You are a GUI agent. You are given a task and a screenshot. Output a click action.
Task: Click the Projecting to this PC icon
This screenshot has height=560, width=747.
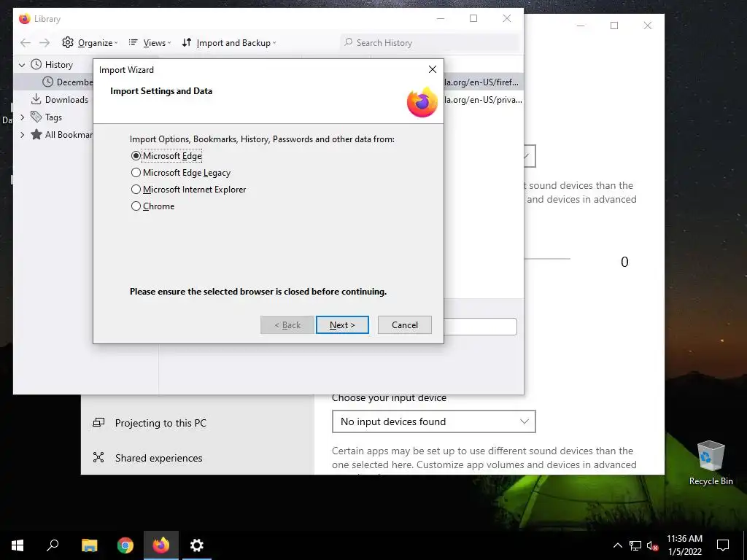[x=98, y=422]
